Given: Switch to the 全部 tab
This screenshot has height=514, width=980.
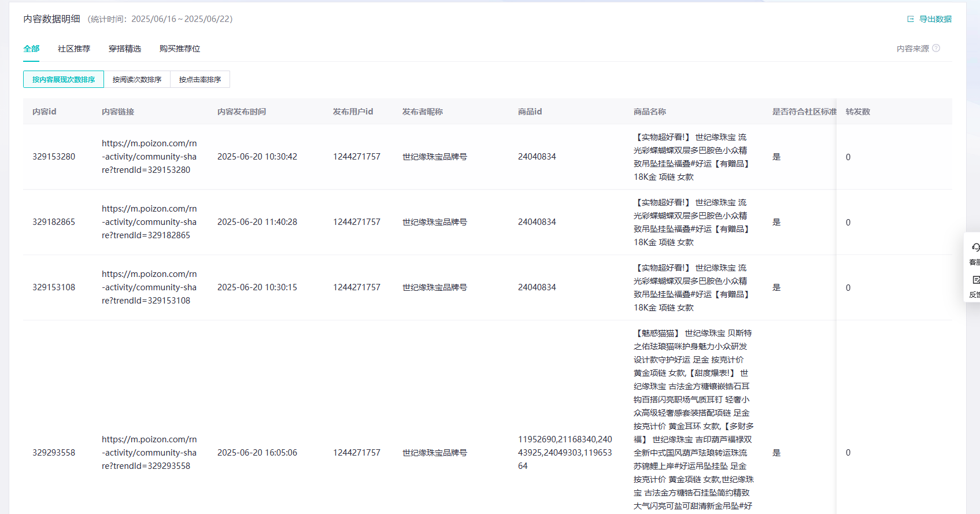Looking at the screenshot, I should 31,49.
